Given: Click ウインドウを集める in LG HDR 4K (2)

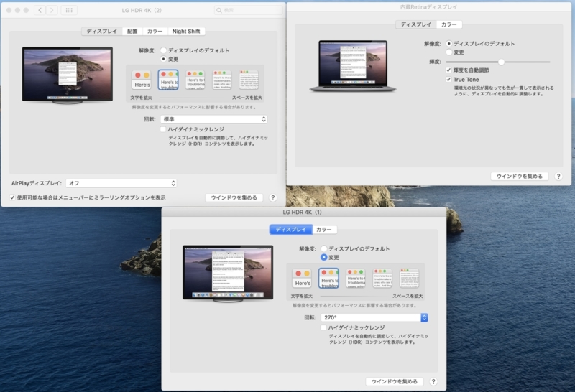Looking at the screenshot, I should [234, 197].
